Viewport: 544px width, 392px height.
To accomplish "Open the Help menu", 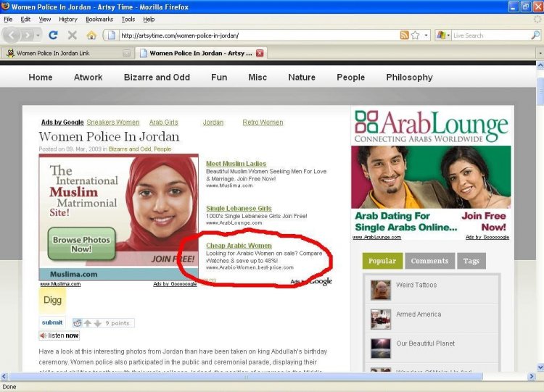I will [149, 20].
